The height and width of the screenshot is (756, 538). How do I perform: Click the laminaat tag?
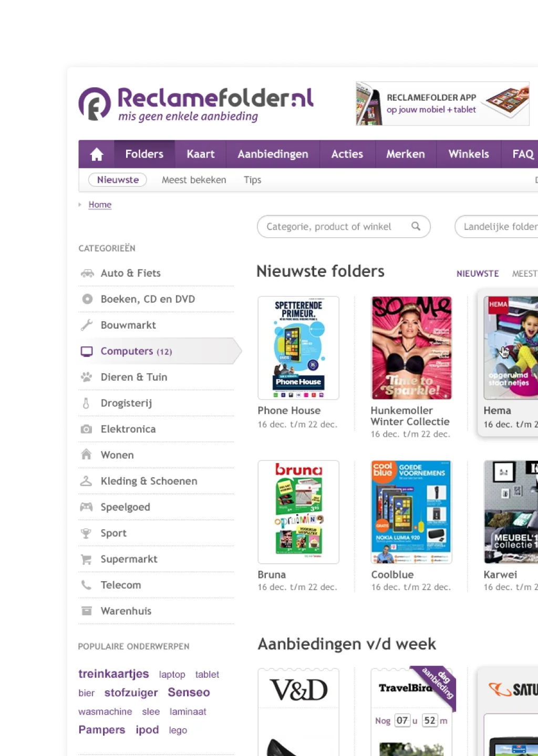(x=188, y=712)
